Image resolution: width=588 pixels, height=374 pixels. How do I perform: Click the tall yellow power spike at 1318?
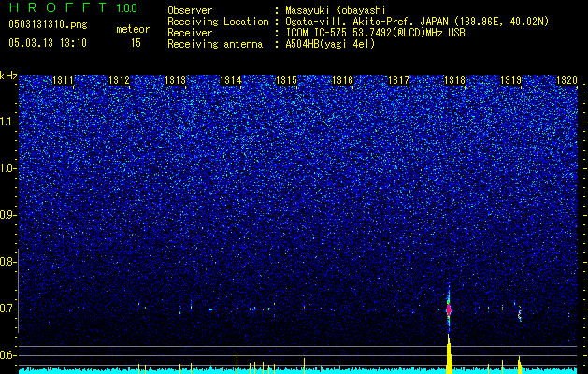tap(449, 353)
